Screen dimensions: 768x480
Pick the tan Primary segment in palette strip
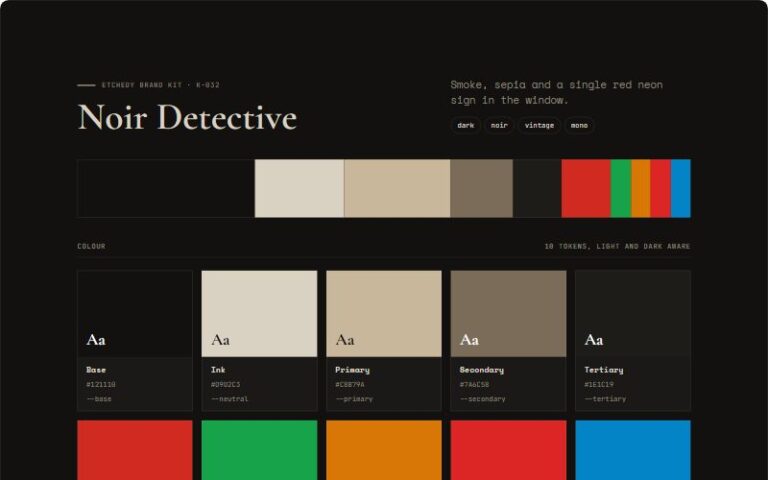[x=397, y=188]
